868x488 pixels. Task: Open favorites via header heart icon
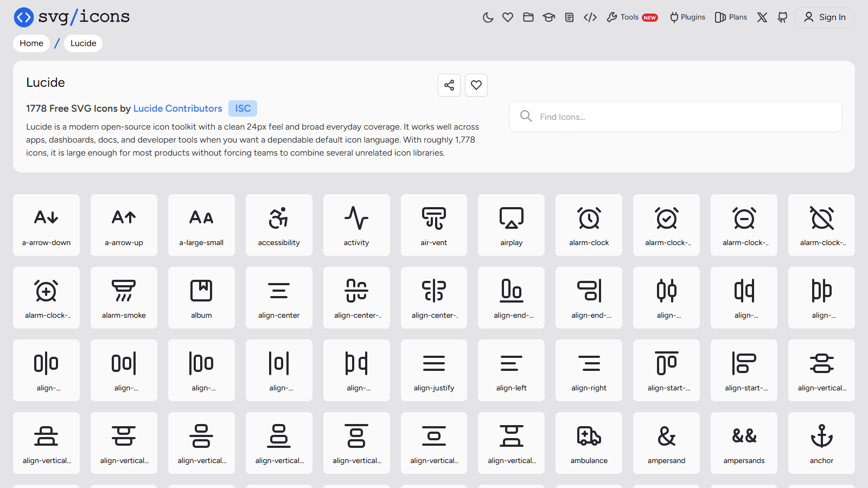click(x=508, y=17)
